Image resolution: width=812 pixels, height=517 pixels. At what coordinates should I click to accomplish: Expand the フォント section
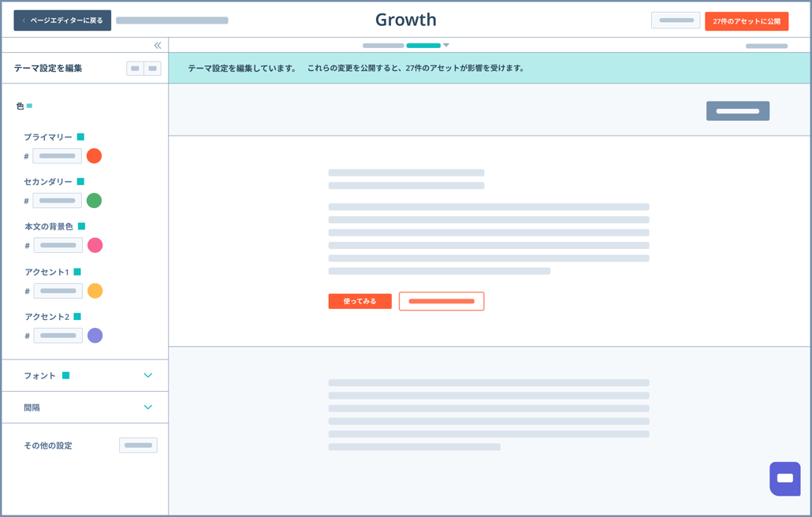click(148, 376)
